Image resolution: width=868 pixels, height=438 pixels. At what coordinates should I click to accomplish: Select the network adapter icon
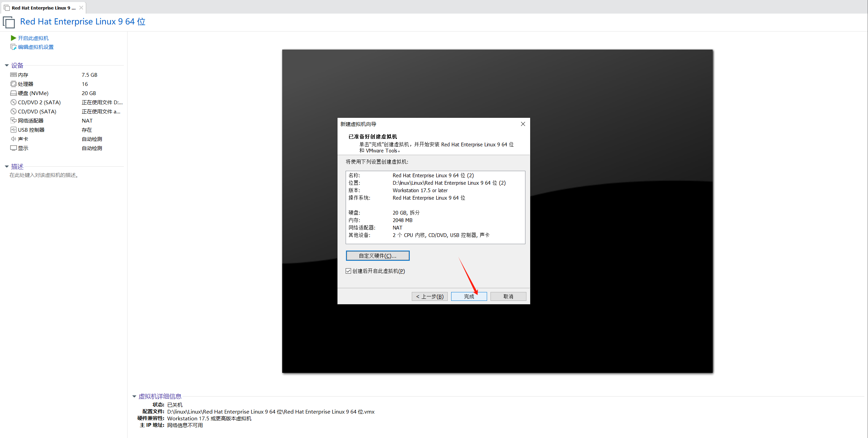coord(14,121)
